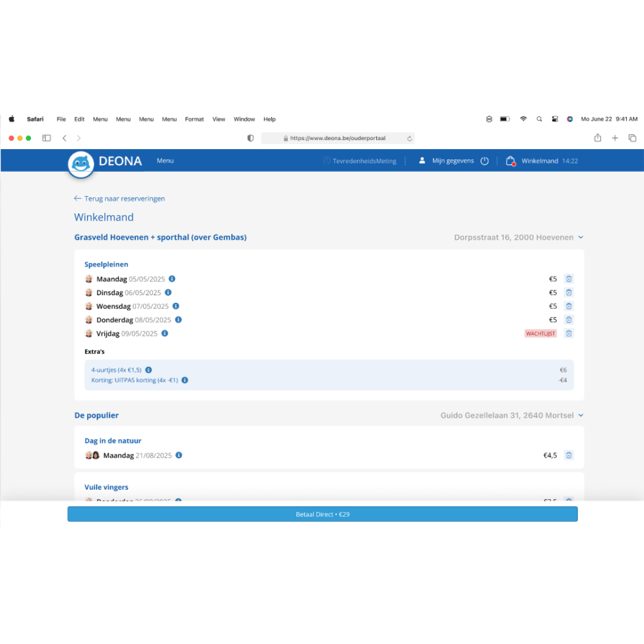Open the DEONA Menu in blue header
The height and width of the screenshot is (644, 644).
click(x=165, y=160)
